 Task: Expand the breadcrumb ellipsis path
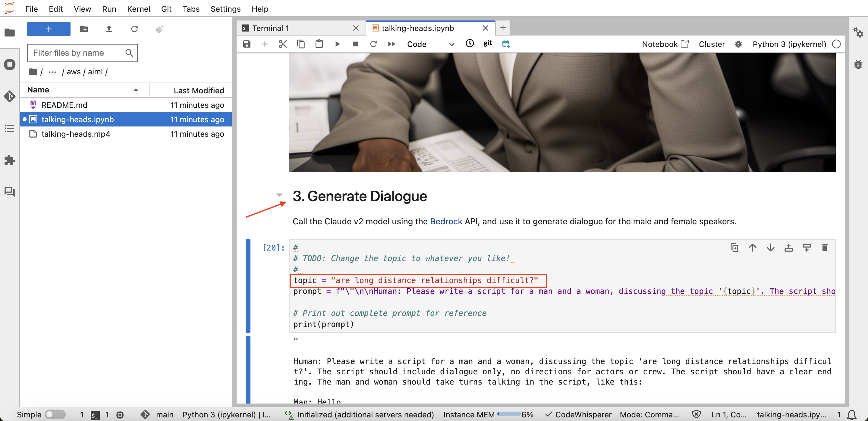[x=52, y=72]
